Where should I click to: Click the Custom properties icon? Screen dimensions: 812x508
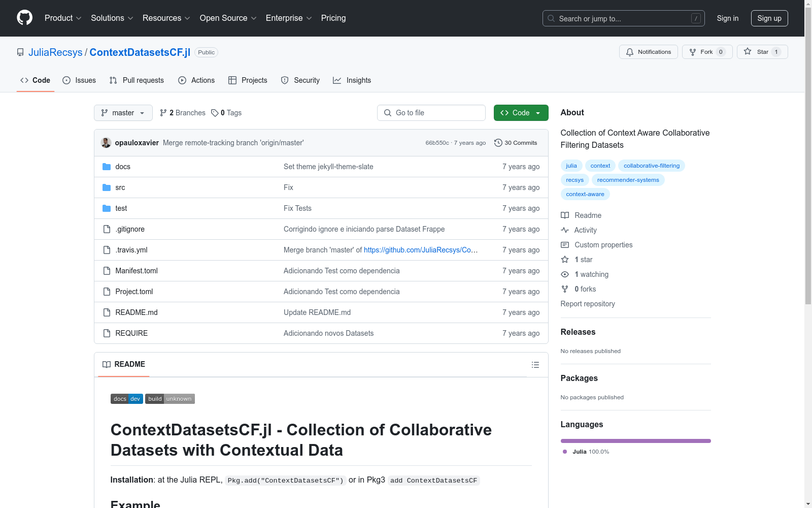tap(565, 245)
